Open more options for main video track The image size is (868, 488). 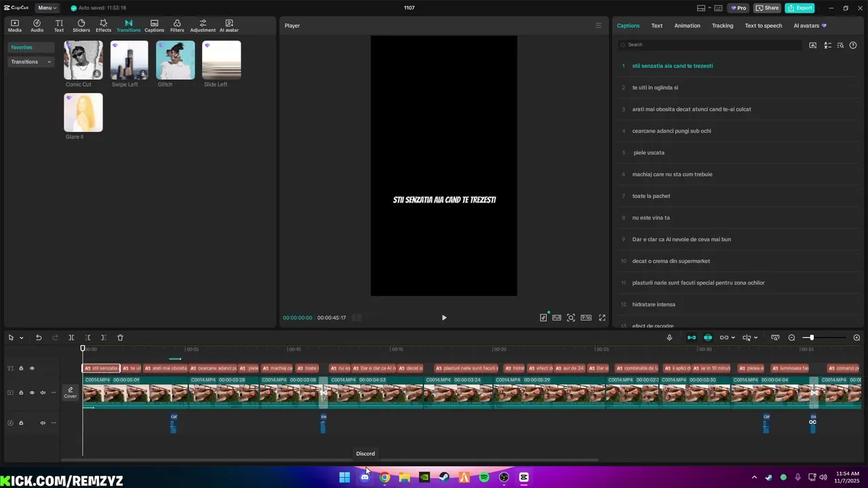pyautogui.click(x=54, y=392)
